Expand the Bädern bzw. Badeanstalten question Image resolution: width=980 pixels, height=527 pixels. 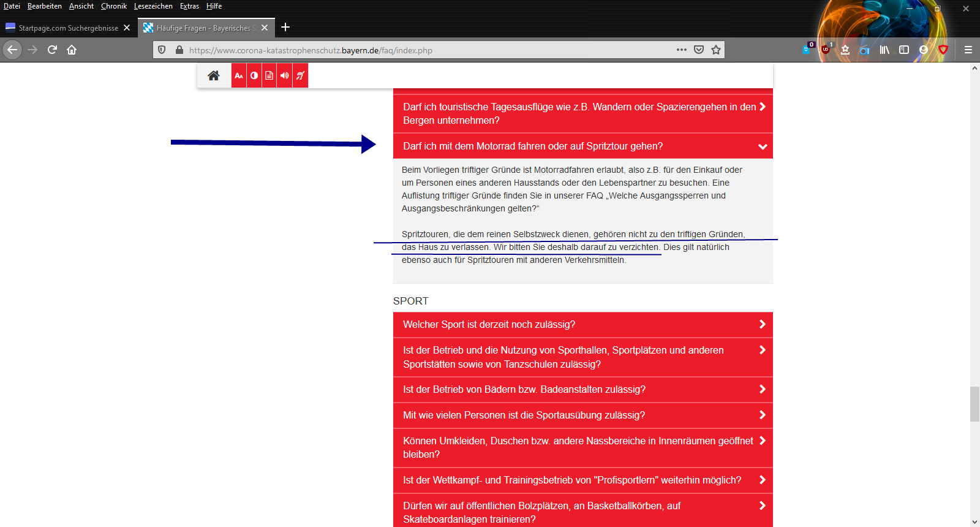[x=582, y=390]
